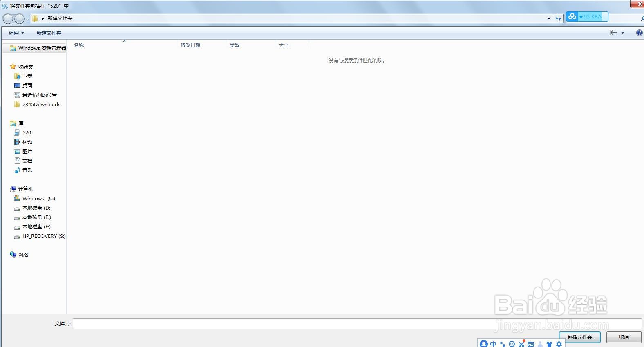
Task: Open the IME skin shirt icon
Action: pyautogui.click(x=550, y=344)
